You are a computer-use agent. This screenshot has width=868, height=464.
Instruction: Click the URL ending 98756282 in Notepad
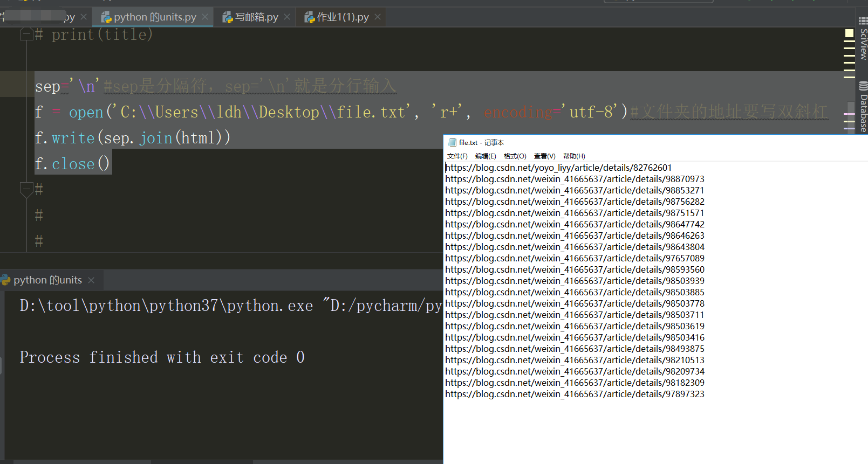tap(575, 202)
